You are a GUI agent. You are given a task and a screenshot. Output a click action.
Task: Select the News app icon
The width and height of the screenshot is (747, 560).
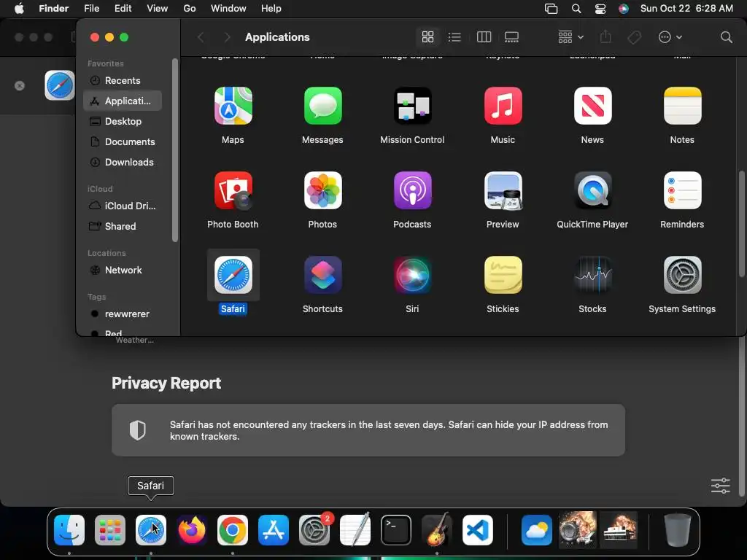tap(592, 106)
